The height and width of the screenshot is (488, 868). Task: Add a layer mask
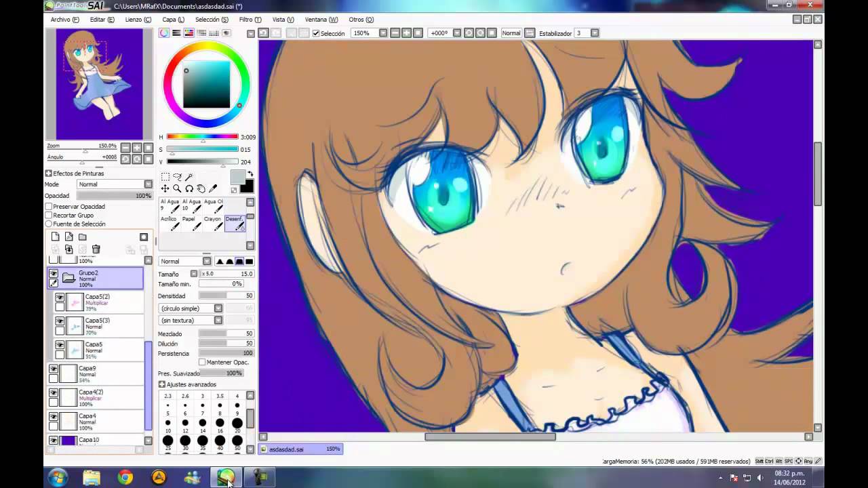(144, 237)
